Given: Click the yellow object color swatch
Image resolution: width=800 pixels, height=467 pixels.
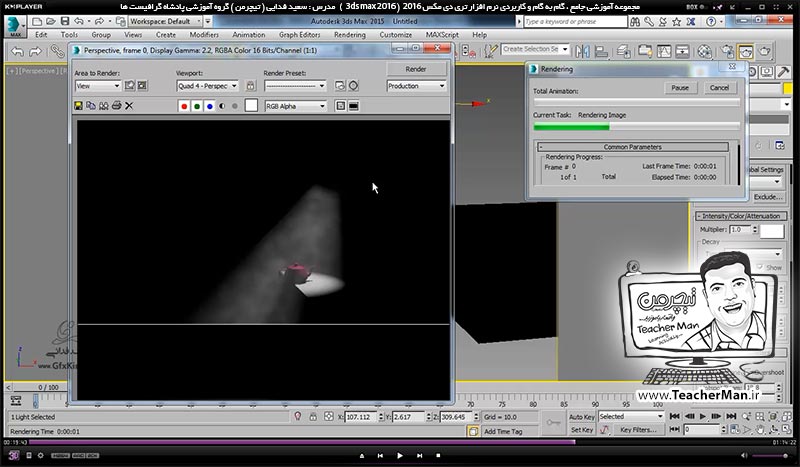Looking at the screenshot, I should (x=788, y=88).
